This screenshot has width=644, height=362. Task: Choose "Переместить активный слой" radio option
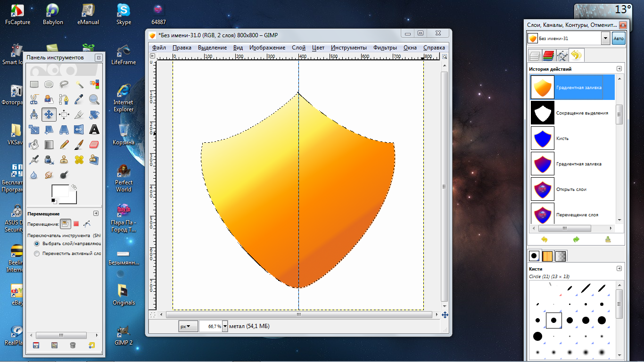37,254
